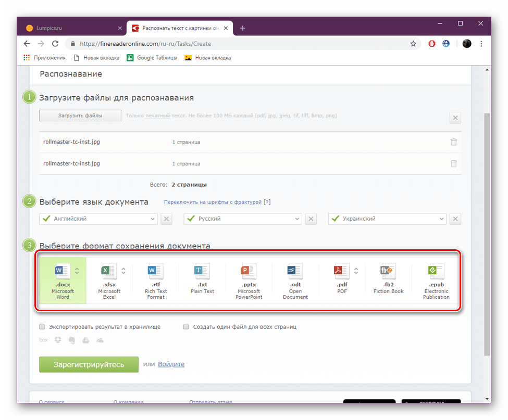This screenshot has width=508, height=420.
Task: Close the Распознать текст tab
Action: click(226, 28)
